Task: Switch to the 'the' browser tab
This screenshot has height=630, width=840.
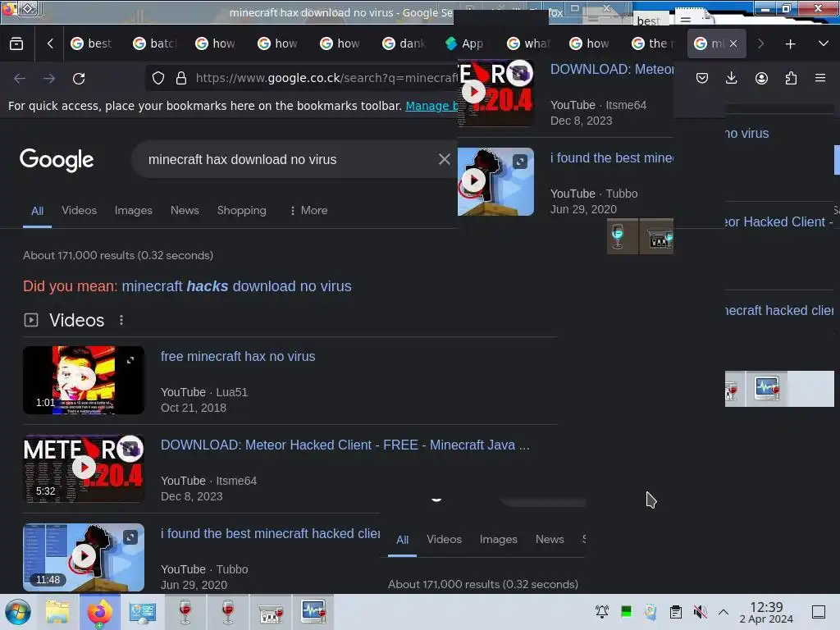Action: [654, 43]
